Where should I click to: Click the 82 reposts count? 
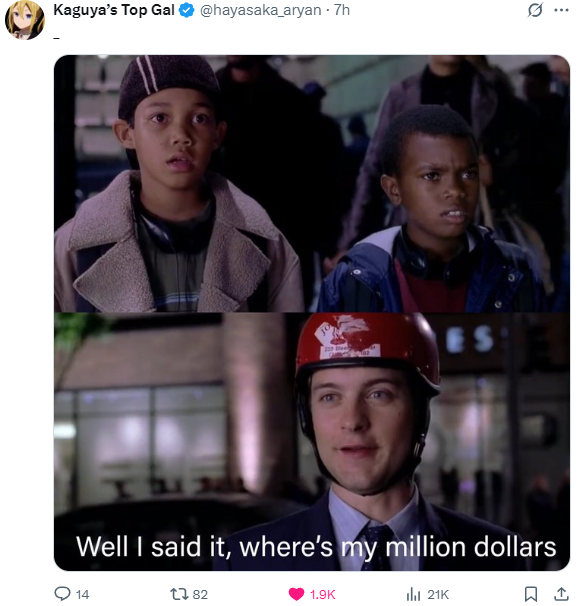tap(200, 594)
